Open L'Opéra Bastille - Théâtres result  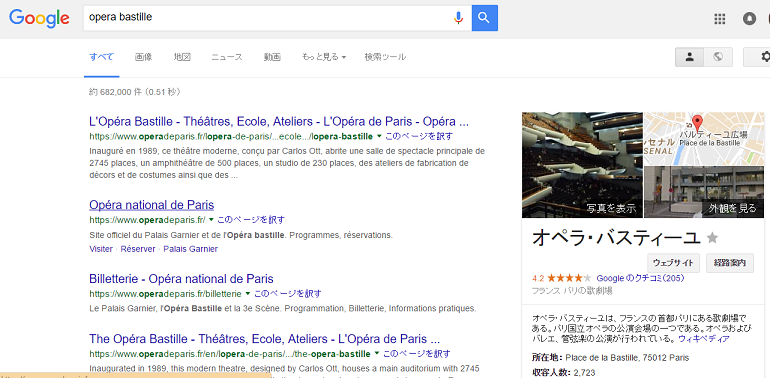279,121
